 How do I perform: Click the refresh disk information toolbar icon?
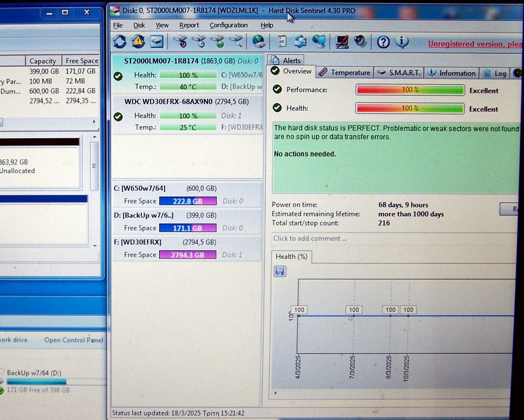pyautogui.click(x=120, y=42)
